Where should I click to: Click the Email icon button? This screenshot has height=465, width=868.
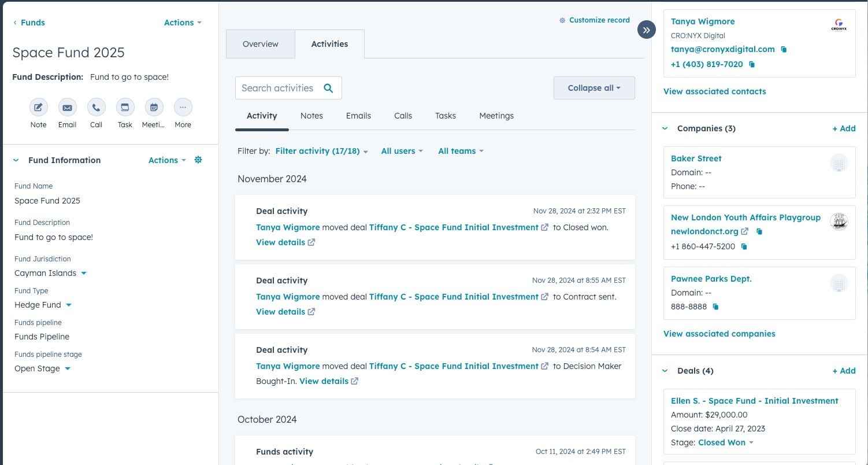point(67,108)
